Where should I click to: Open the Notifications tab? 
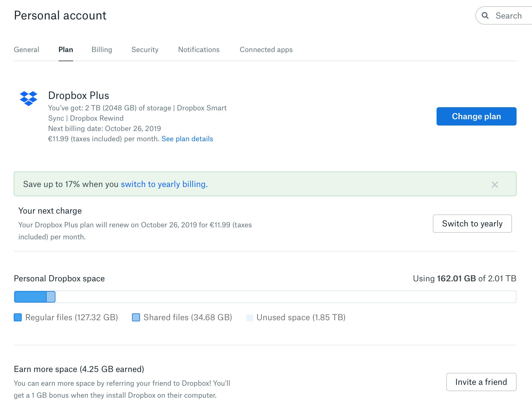(199, 50)
